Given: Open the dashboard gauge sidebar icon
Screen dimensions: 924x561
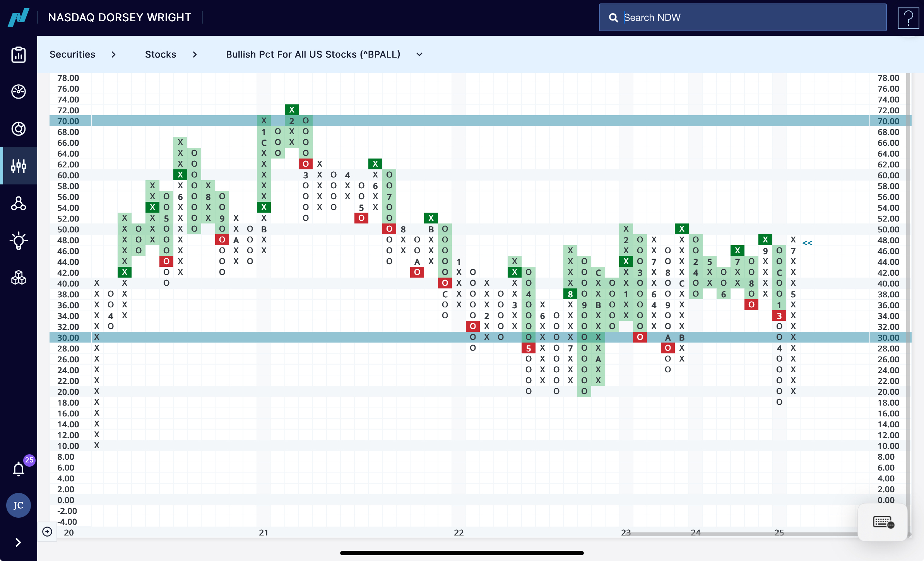Looking at the screenshot, I should click(19, 92).
